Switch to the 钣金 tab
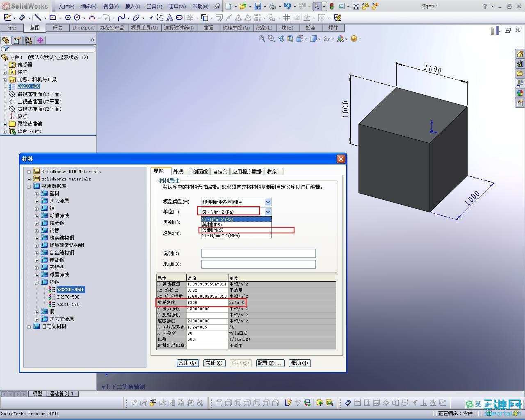This screenshot has height=420, width=525. point(310,28)
